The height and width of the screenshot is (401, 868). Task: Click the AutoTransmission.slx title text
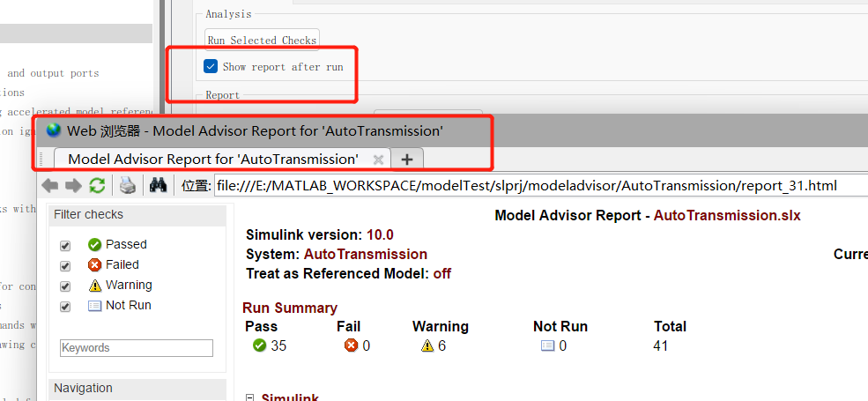727,215
